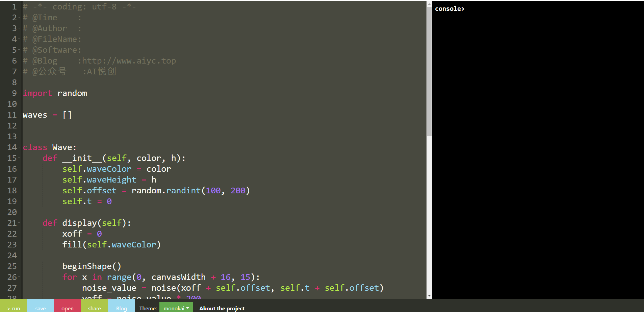Click 'self.waveColor' on line 16
This screenshot has width=644, height=312.
pyautogui.click(x=97, y=169)
